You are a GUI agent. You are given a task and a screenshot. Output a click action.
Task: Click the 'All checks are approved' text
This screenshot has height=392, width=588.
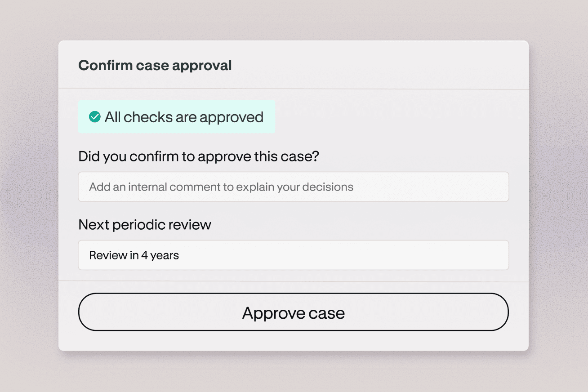click(184, 117)
